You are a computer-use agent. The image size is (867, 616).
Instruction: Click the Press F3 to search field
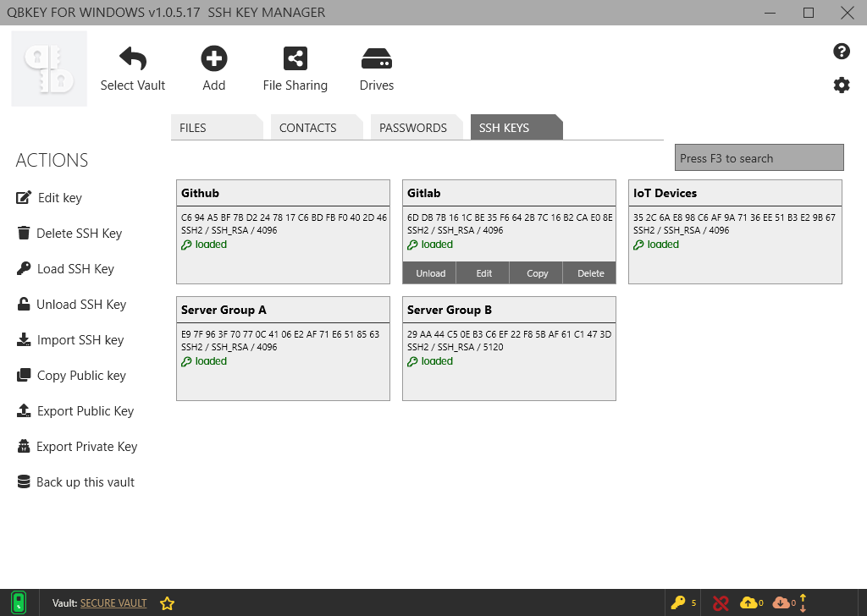point(759,158)
